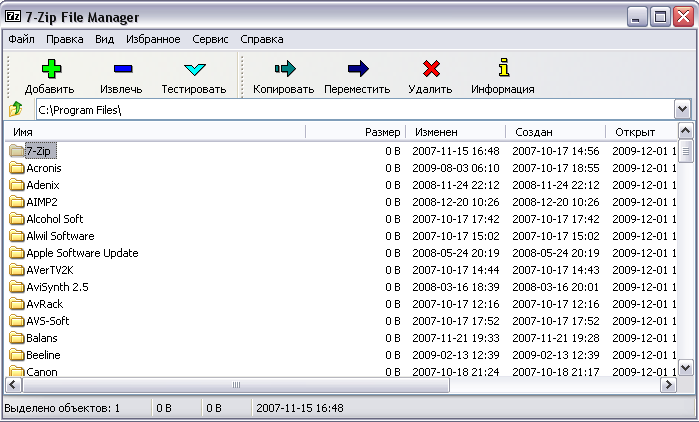Open the Правка menu
699x422 pixels.
pos(65,39)
